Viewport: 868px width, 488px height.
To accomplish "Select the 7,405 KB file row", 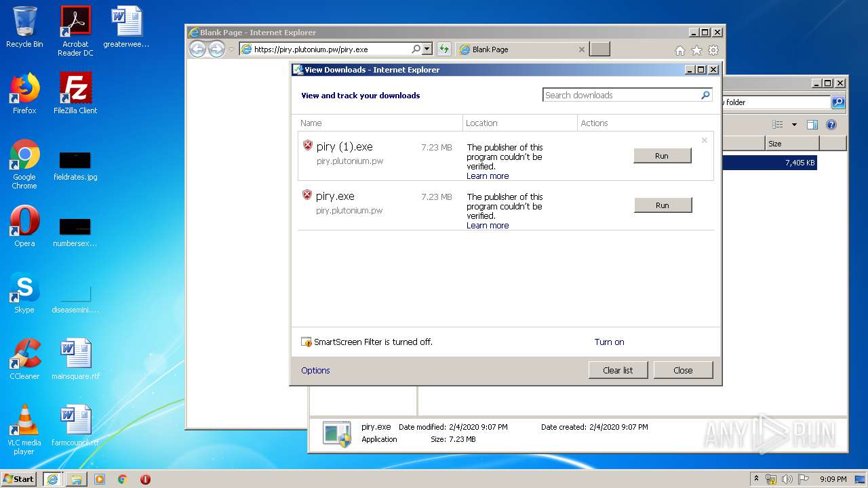I will [x=770, y=163].
